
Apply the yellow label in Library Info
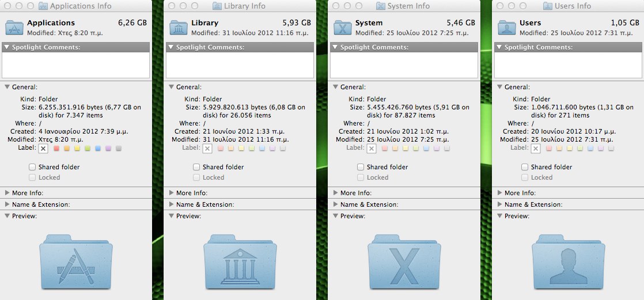click(241, 149)
